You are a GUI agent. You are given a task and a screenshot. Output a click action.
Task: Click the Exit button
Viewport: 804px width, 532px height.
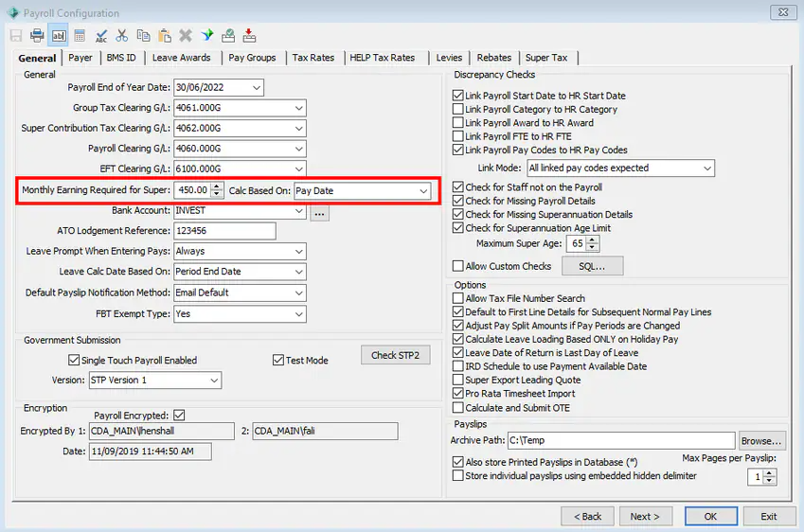click(x=769, y=516)
